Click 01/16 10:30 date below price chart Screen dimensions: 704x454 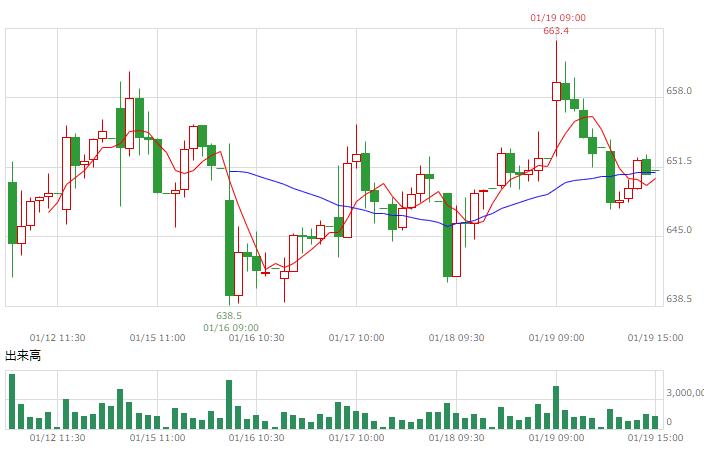256,338
